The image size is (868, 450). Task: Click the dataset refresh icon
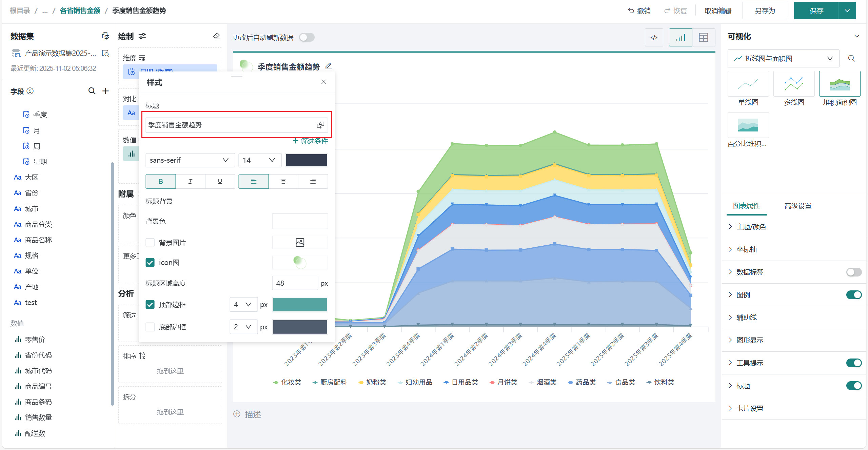point(105,36)
